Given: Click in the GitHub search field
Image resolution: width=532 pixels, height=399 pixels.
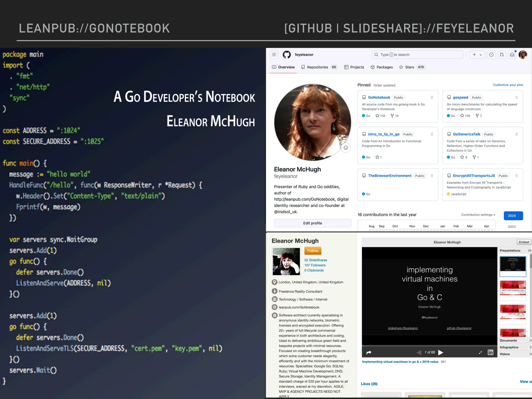Looking at the screenshot, I should coord(417,55).
